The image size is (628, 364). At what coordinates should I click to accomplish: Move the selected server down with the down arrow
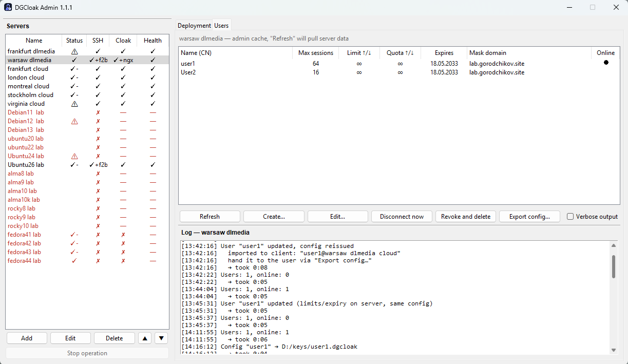tap(162, 338)
